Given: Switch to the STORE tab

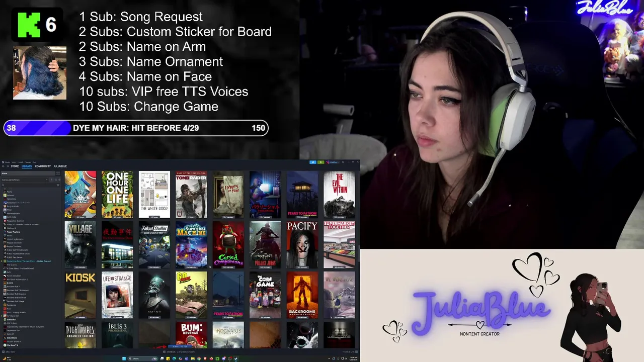Looking at the screenshot, I should pos(15,166).
